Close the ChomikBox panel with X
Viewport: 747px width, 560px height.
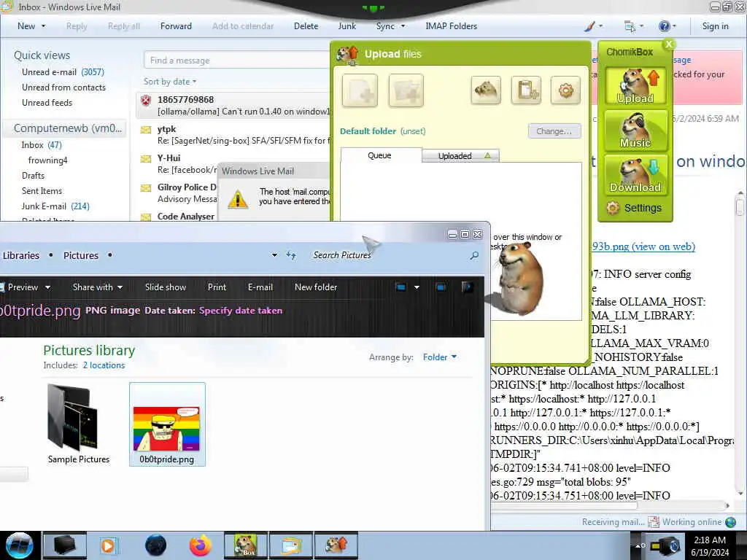click(669, 44)
